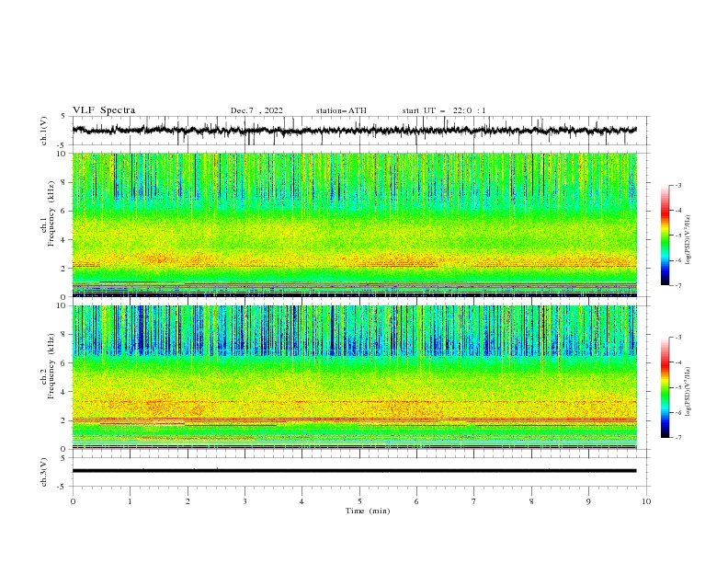Viewport: 728px width, 563px height.
Task: Click time axis tick label '7'
Action: (x=474, y=501)
